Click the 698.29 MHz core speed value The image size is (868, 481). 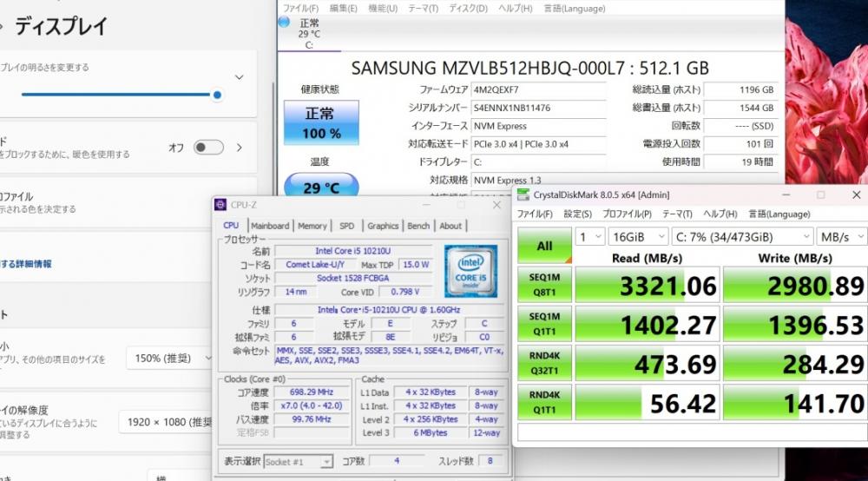click(x=311, y=392)
